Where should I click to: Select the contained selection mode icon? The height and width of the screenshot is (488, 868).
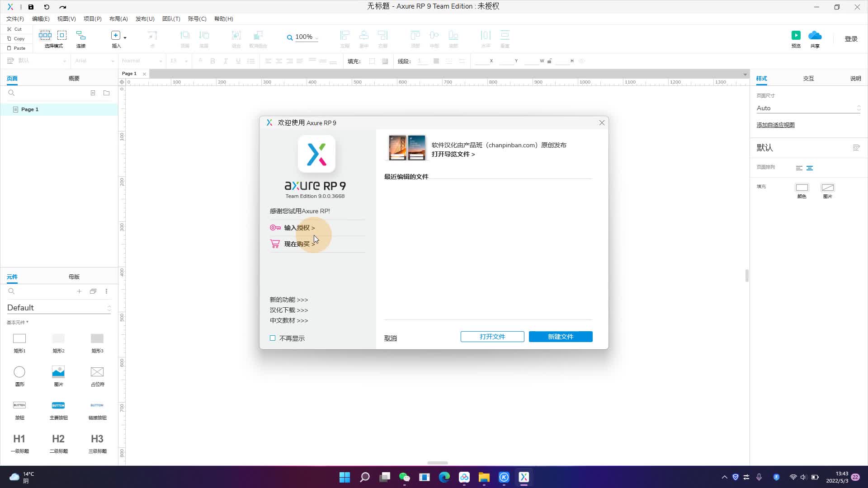pos(62,35)
